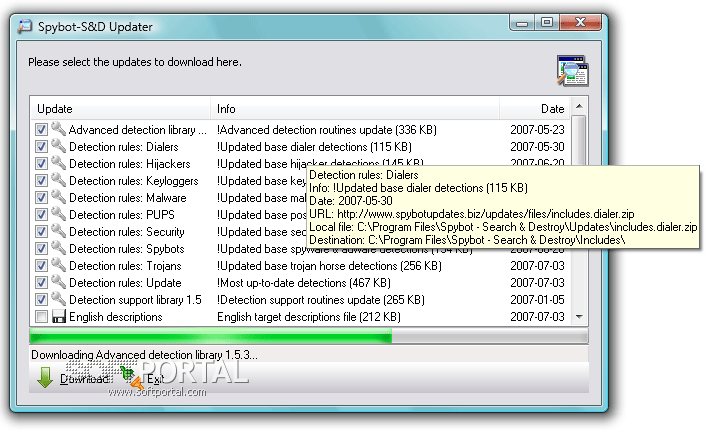Click "!Advanced detection routines update (336 KB)"
This screenshot has height=432, width=716.
click(x=326, y=130)
